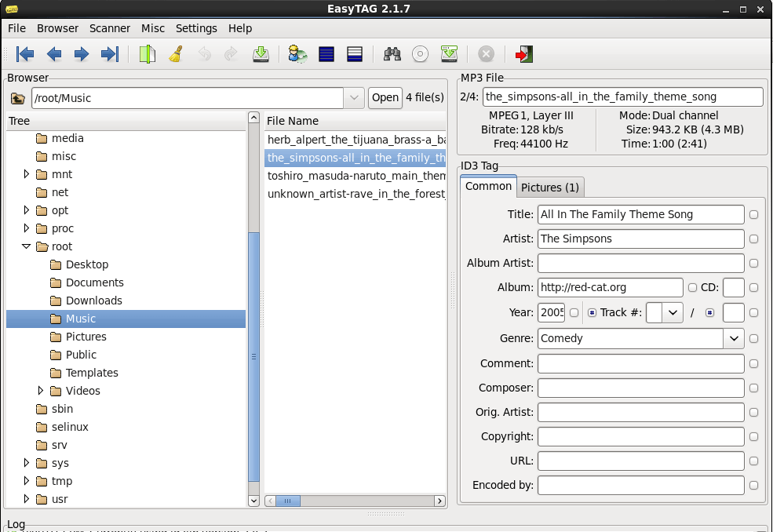Open the Genre dropdown list

(734, 339)
